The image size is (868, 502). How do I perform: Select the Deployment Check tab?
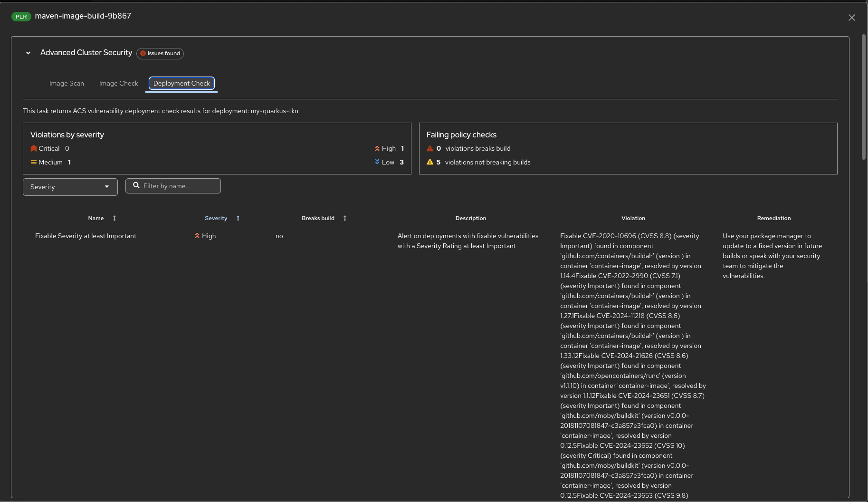(181, 84)
